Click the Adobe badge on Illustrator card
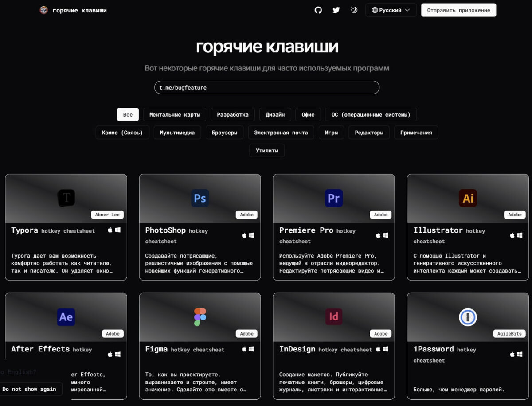The width and height of the screenshot is (532, 406). point(515,215)
